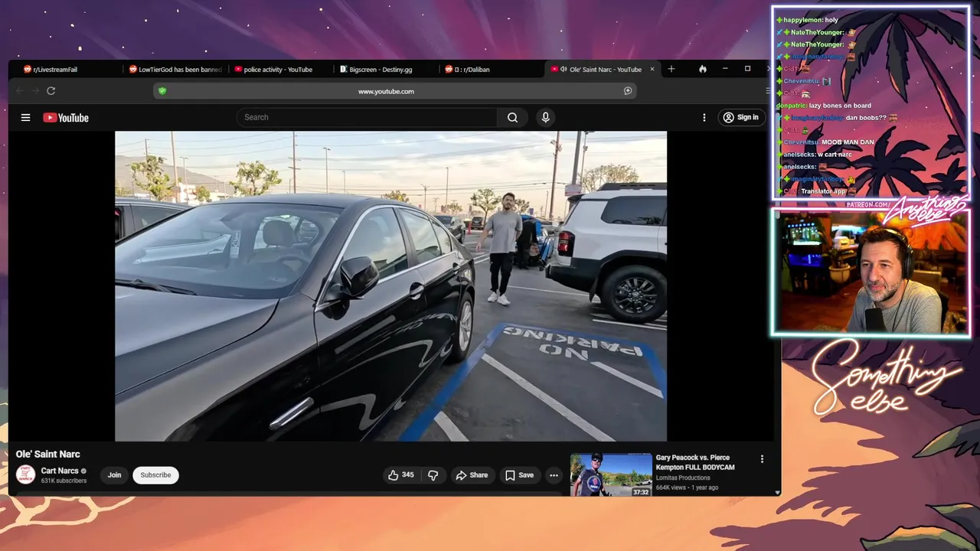Click the Join membership button
This screenshot has height=551, width=980.
[x=114, y=475]
